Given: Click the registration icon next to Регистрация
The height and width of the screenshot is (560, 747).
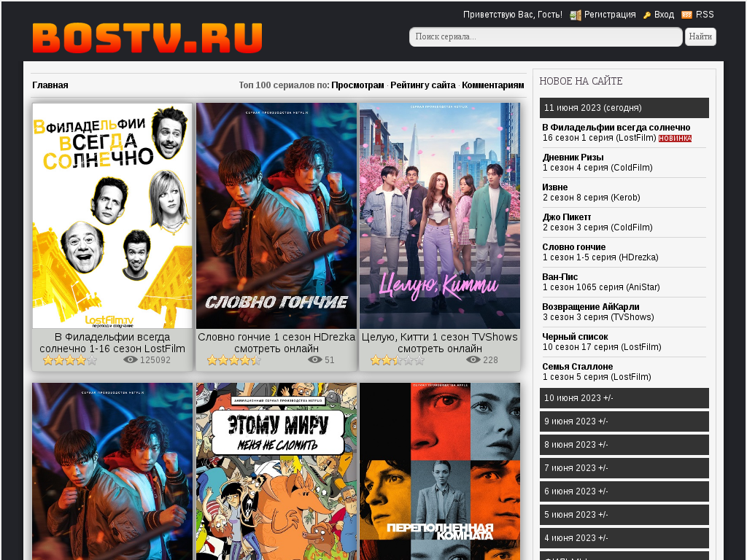Looking at the screenshot, I should click(x=576, y=15).
